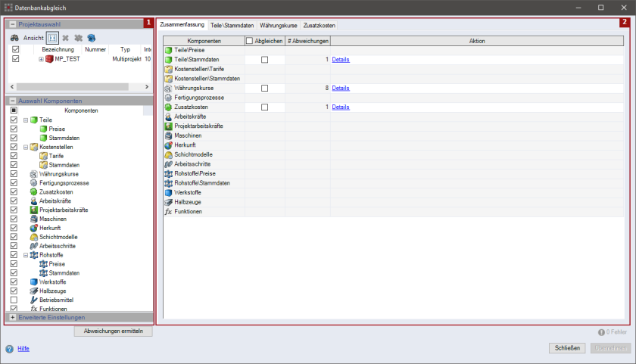This screenshot has height=364, width=636.
Task: Open Details link for Währungskurse row
Action: coord(341,88)
